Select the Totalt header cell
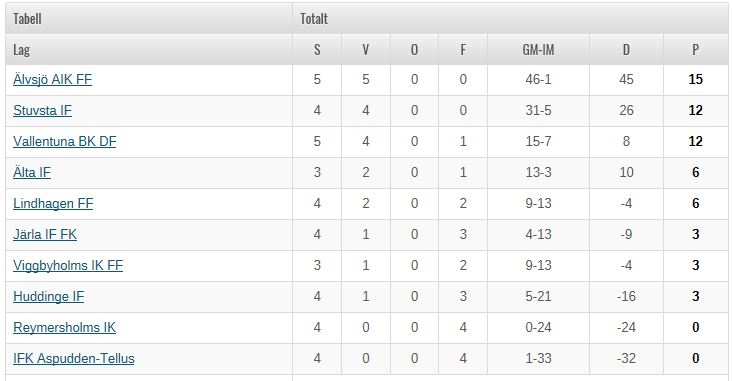 tap(510, 19)
